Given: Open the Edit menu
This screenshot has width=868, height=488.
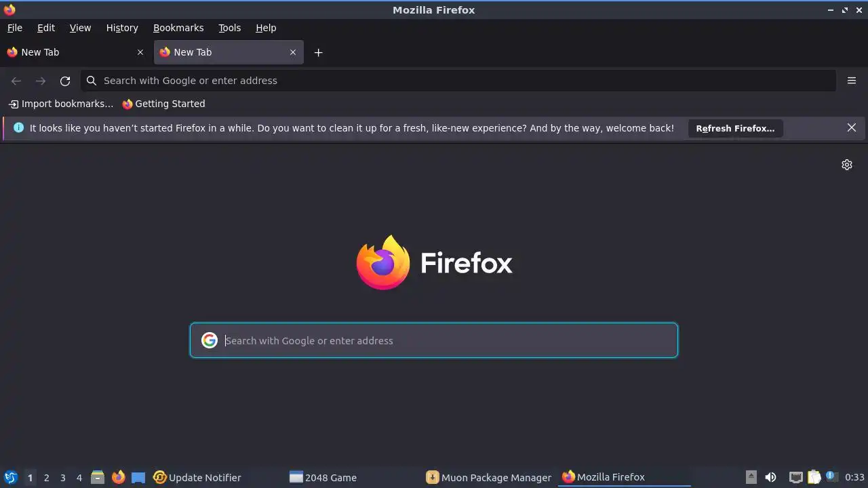Looking at the screenshot, I should 46,28.
